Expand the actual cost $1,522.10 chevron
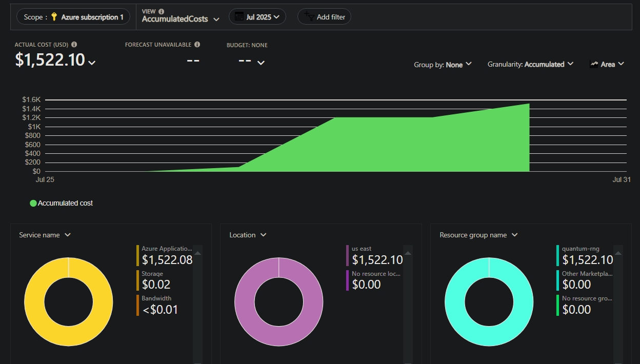The height and width of the screenshot is (364, 640). (x=92, y=63)
